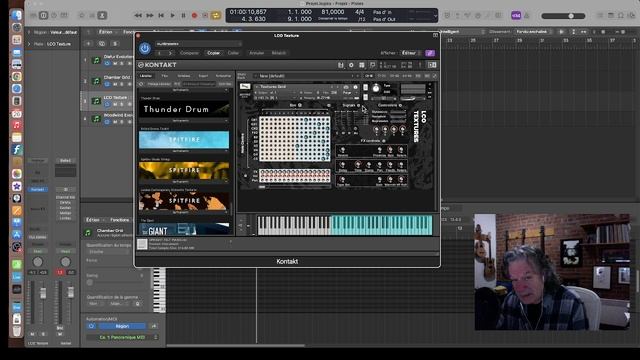Solo the LCO Texture track

pos(122,104)
